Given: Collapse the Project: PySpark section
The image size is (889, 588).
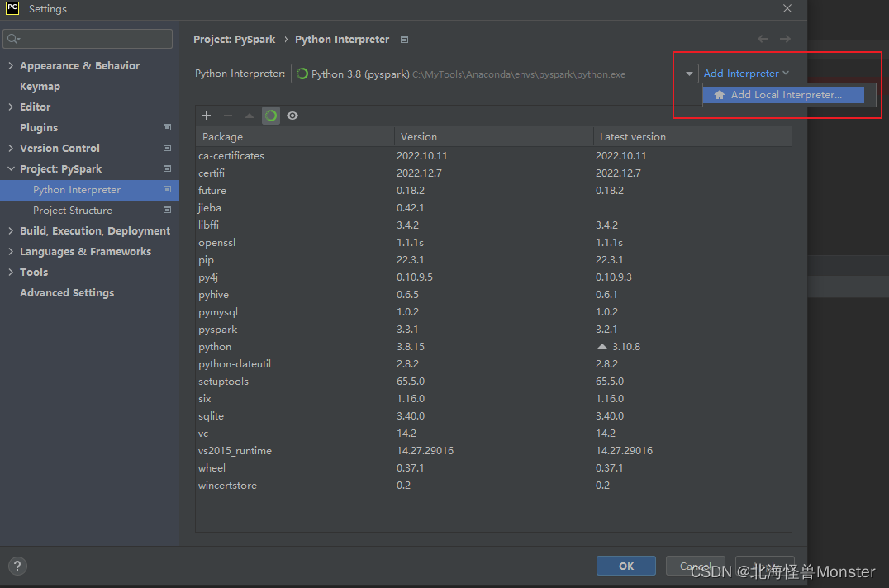Looking at the screenshot, I should (x=11, y=168).
